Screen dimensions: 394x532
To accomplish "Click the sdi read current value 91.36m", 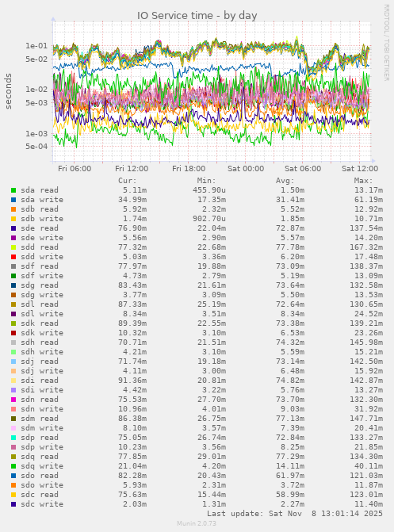I will coord(132,381).
